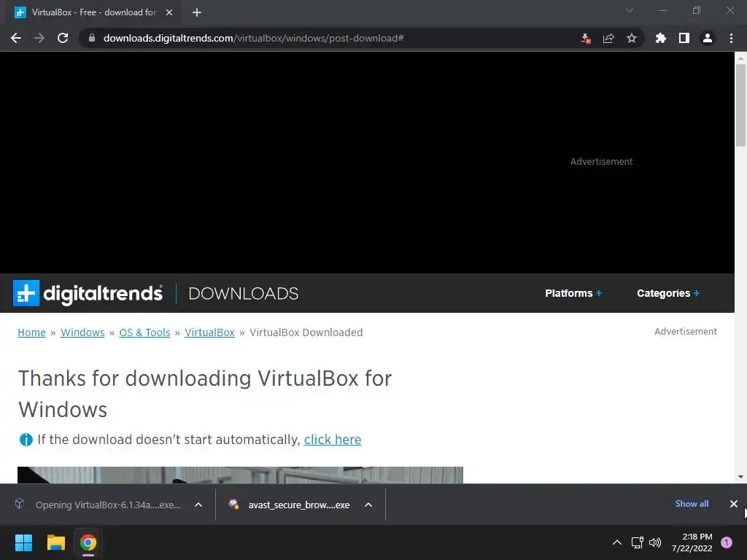Open the avast_secure_brow....exe download item

pos(290,505)
